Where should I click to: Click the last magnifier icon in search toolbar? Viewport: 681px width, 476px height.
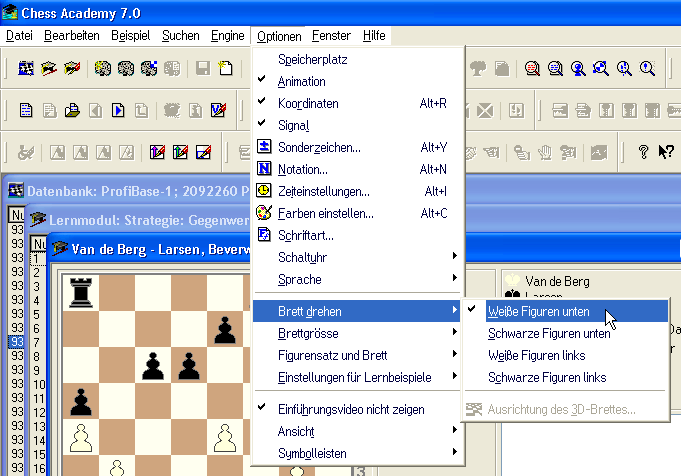(x=647, y=68)
